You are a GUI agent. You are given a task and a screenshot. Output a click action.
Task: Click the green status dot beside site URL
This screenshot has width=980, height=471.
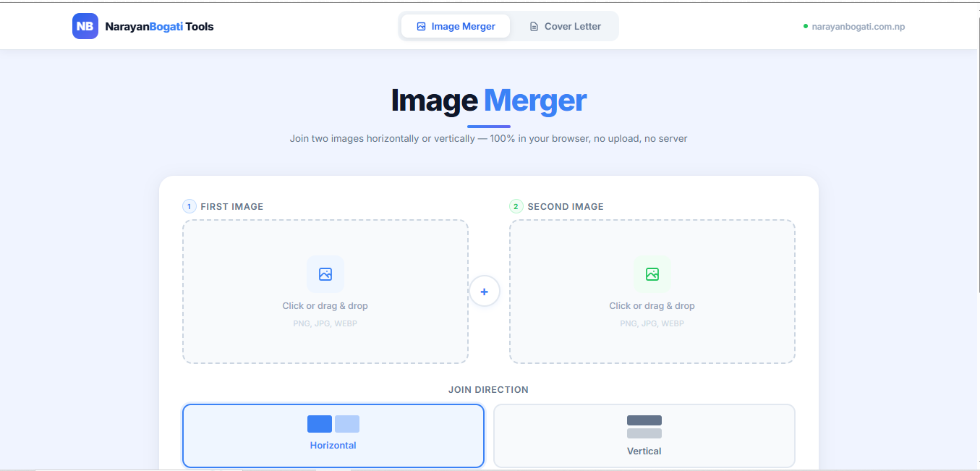click(806, 26)
